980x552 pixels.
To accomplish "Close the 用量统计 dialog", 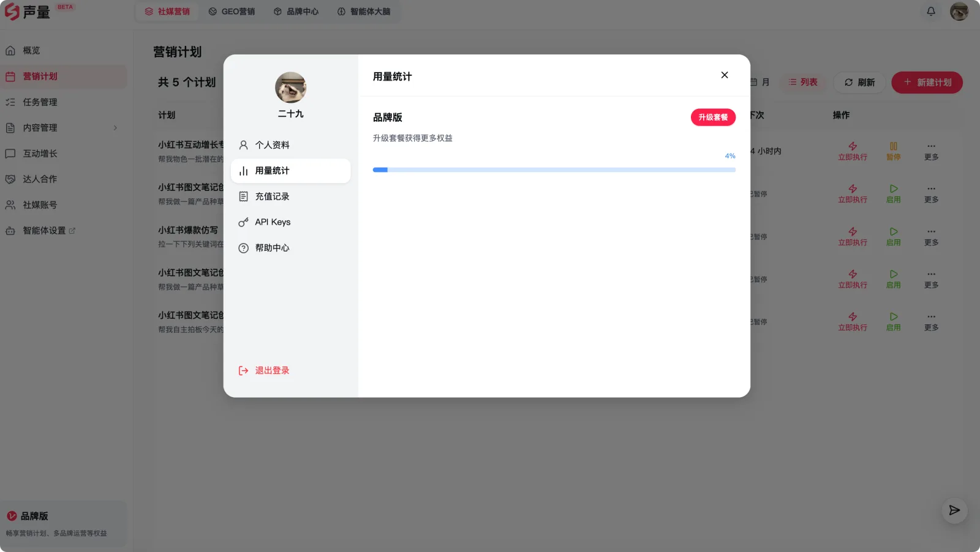I will (x=724, y=75).
